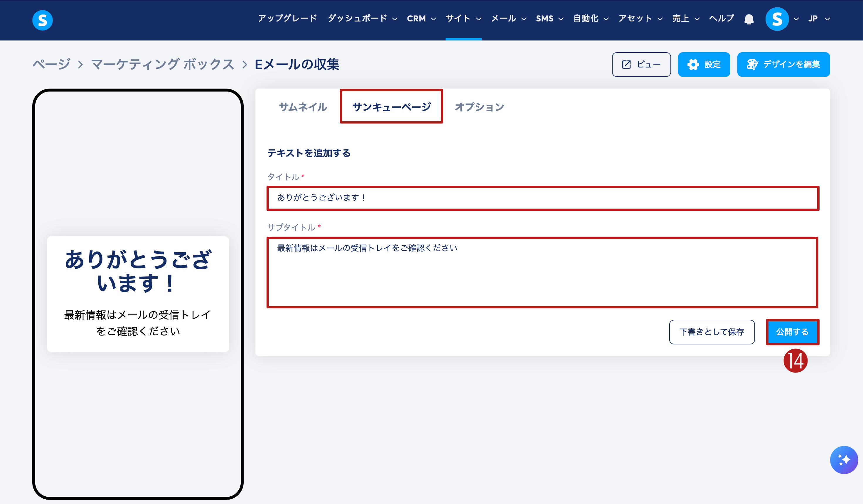863x504 pixels.
Task: Open the AI sparkle assistant button
Action: [x=844, y=459]
